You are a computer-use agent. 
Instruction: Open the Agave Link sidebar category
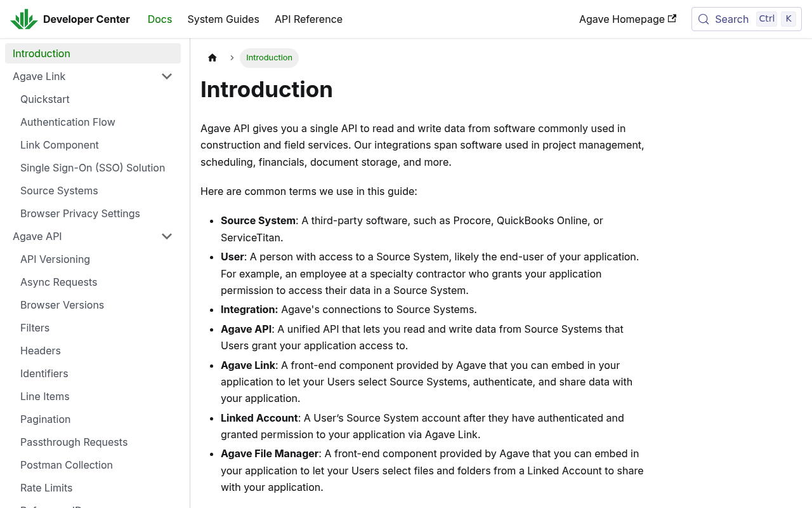[79, 76]
